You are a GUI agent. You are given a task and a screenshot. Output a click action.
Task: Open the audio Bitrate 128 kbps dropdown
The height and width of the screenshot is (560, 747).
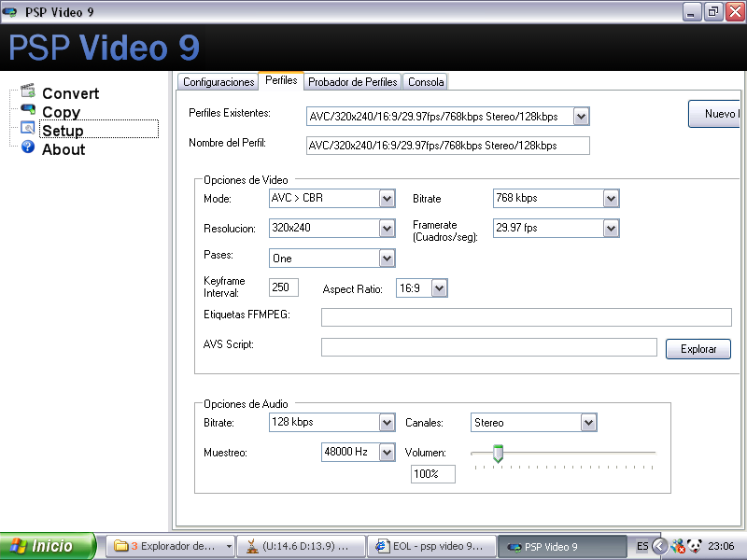click(x=387, y=423)
